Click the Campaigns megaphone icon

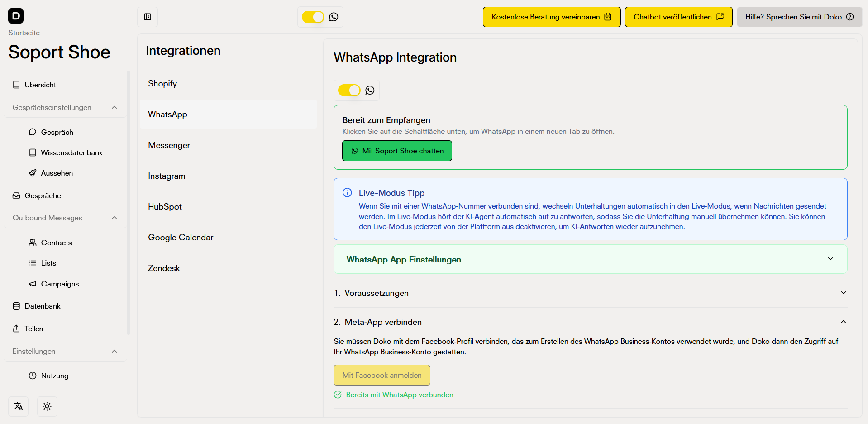(x=33, y=284)
